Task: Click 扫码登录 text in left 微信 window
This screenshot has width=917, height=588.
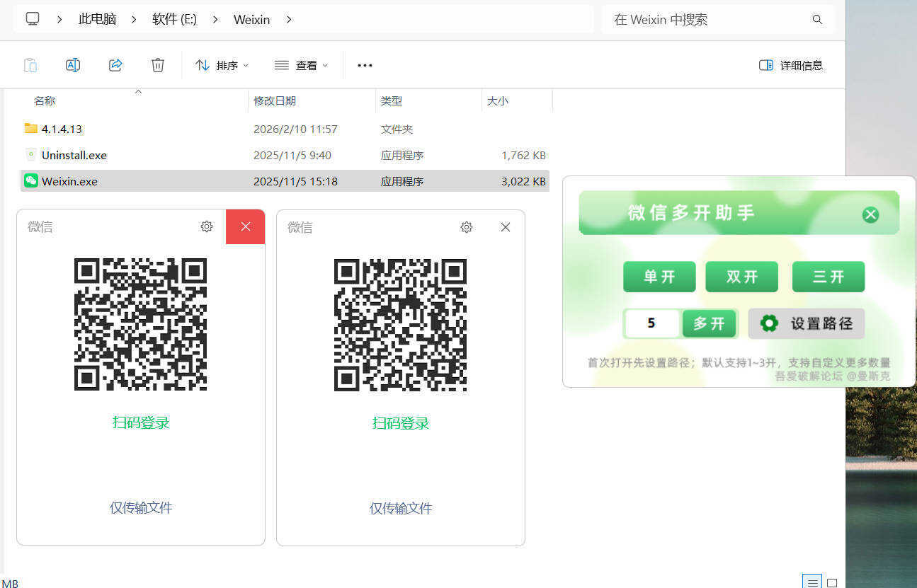Action: 141,422
